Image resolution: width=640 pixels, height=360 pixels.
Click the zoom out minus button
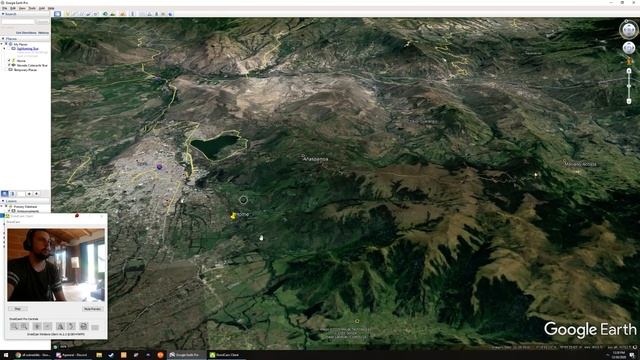click(x=629, y=101)
